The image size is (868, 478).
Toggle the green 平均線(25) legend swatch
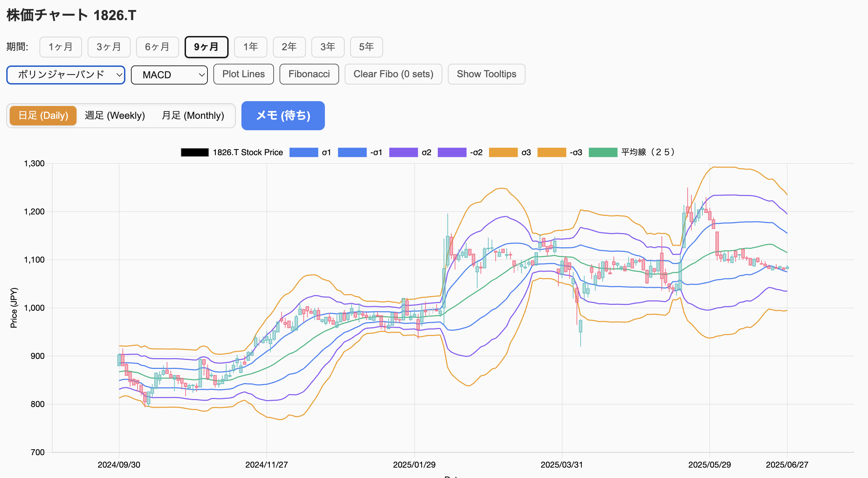[x=603, y=152]
